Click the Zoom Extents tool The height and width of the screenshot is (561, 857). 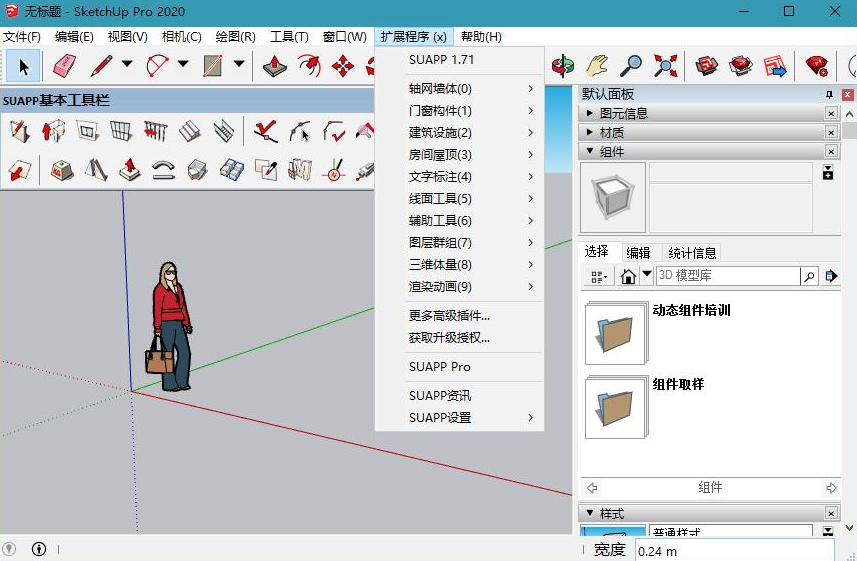(x=665, y=66)
